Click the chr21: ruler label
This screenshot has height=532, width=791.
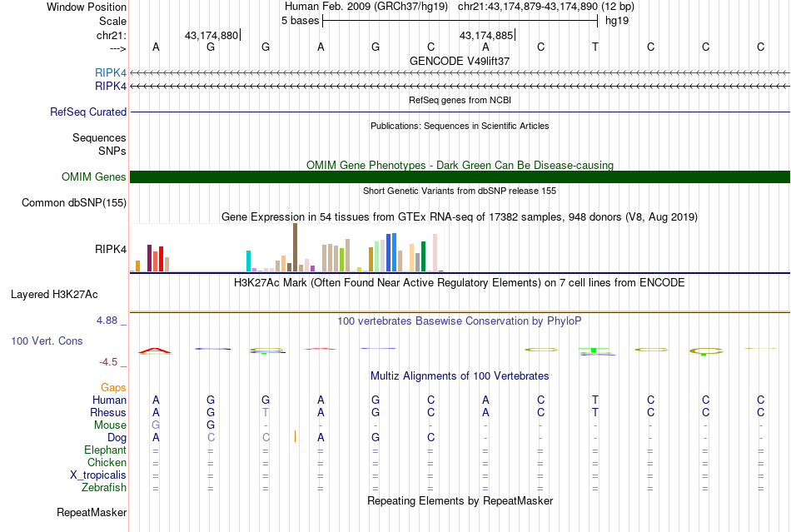[x=111, y=35]
